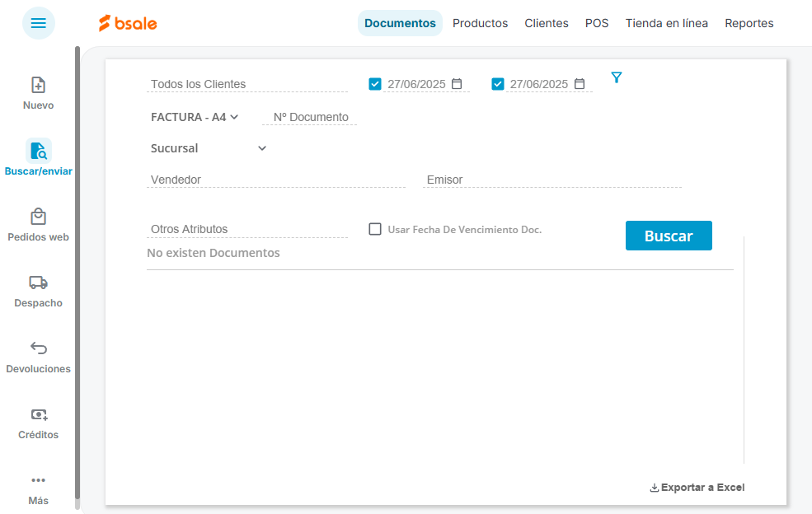This screenshot has width=812, height=514.
Task: Open Créditos money icon
Action: [x=39, y=414]
